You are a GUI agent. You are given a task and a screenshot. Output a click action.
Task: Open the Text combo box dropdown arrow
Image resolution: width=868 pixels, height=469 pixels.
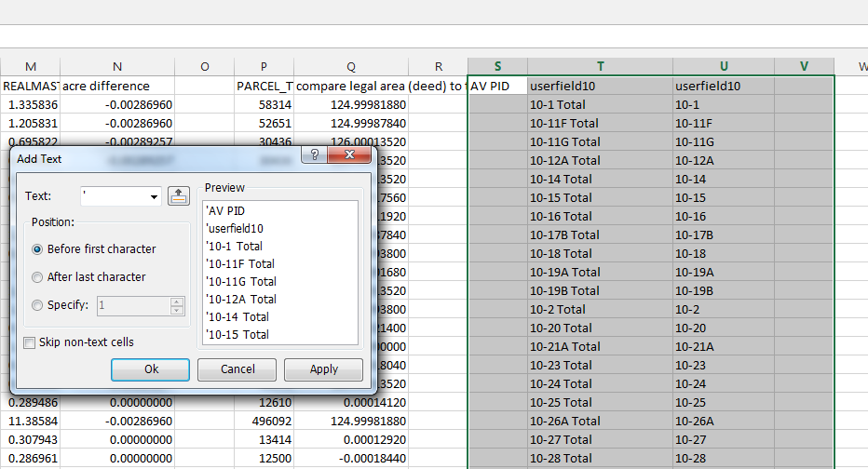154,197
